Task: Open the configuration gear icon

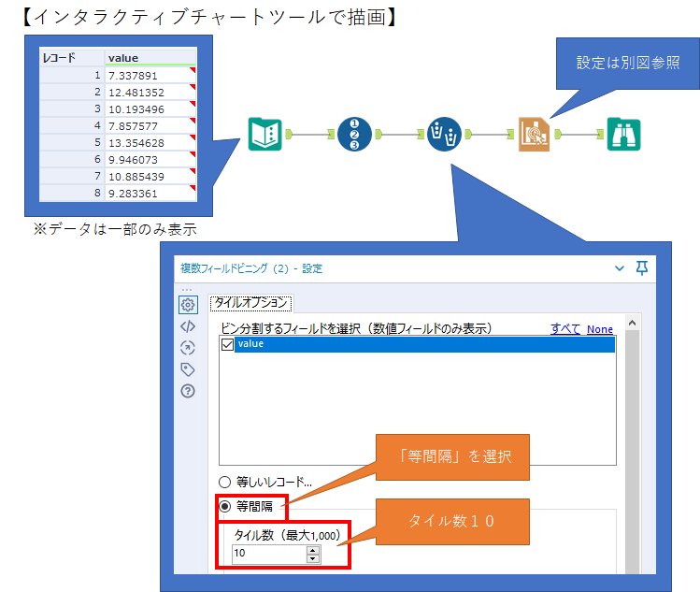Action: pos(188,305)
